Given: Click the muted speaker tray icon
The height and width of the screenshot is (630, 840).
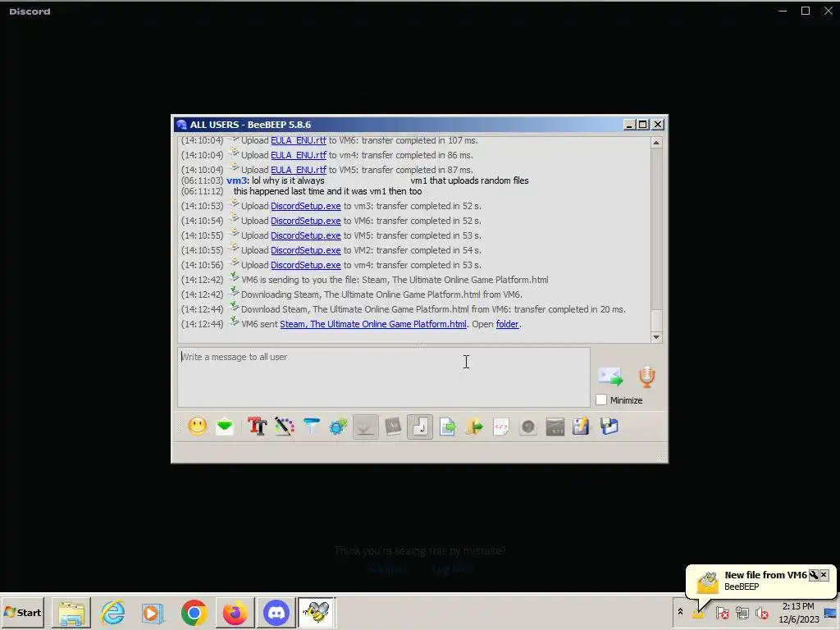Looking at the screenshot, I should (x=761, y=612).
